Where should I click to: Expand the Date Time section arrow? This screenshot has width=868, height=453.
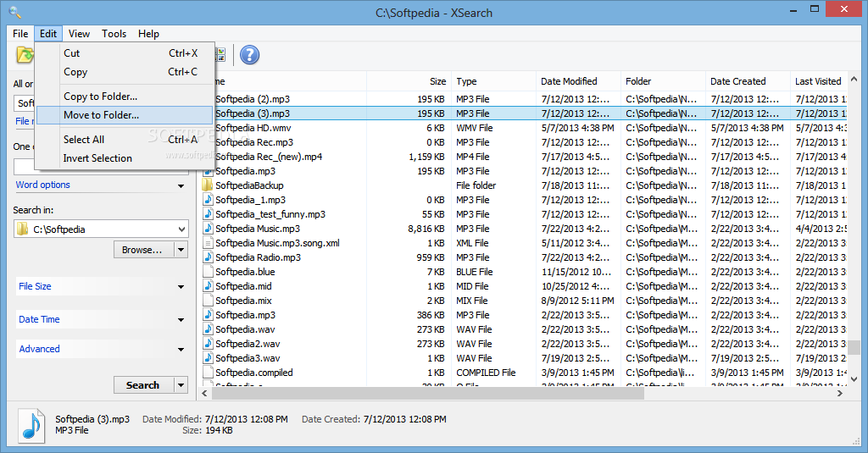[181, 320]
